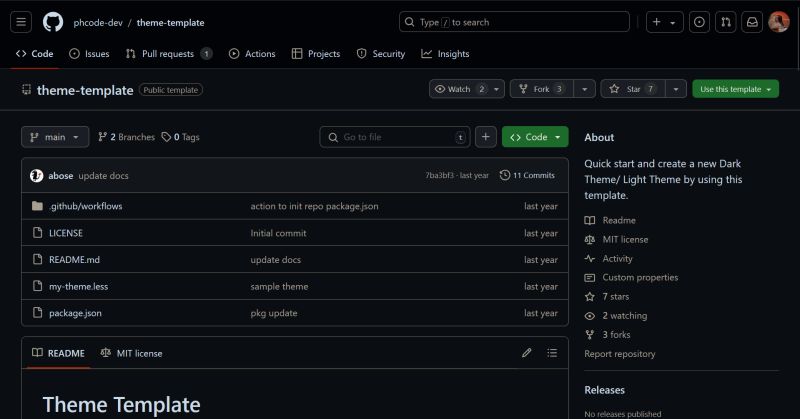Open the .github/workflows folder
This screenshot has width=800, height=419.
point(86,206)
